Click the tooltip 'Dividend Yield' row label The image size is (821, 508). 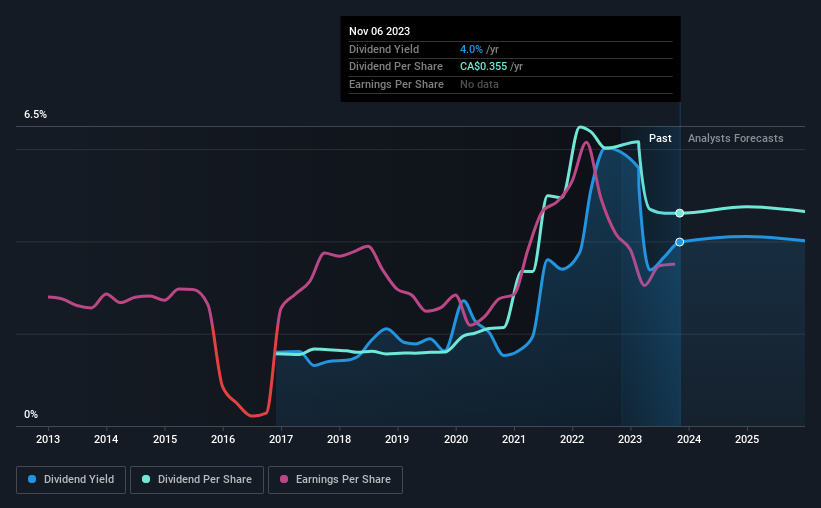coord(384,49)
